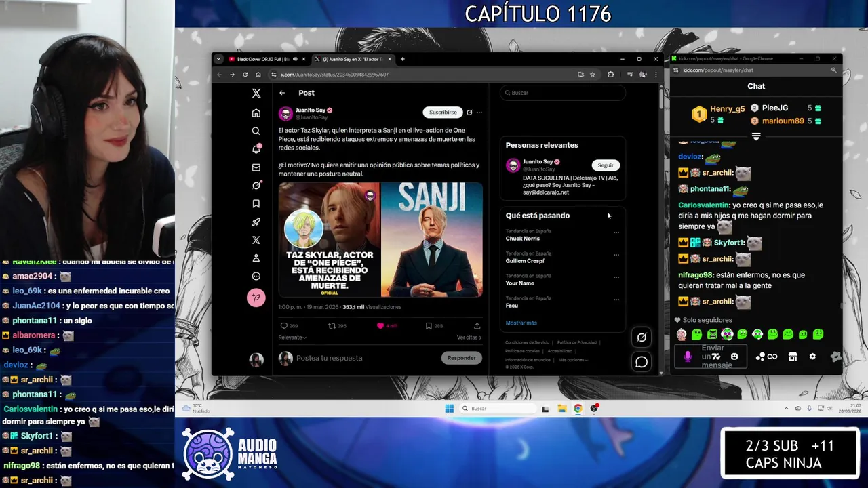This screenshot has height=488, width=868.
Task: Click Kick chat message input
Action: point(711,357)
